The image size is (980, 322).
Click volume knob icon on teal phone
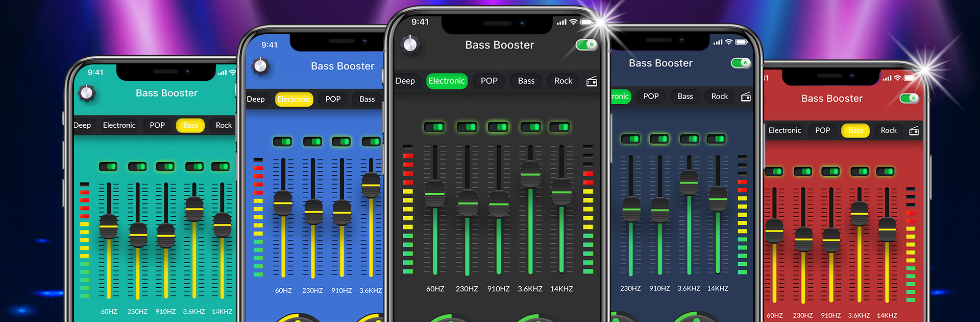click(87, 93)
